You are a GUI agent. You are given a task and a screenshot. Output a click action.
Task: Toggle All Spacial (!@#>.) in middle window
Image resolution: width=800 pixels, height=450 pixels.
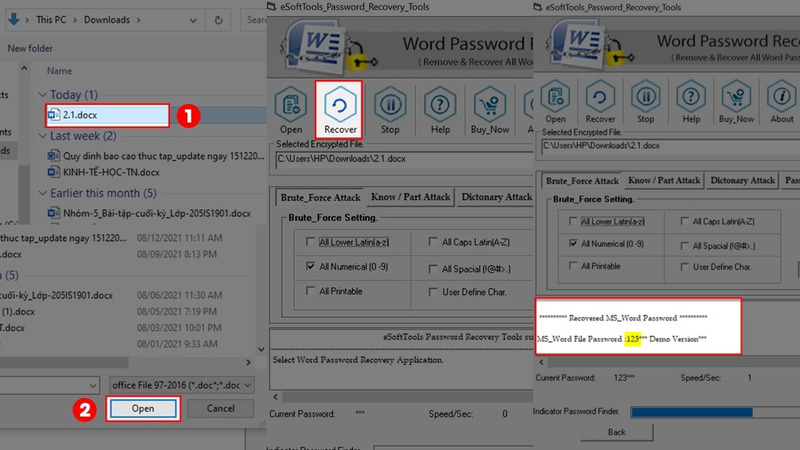[433, 268]
